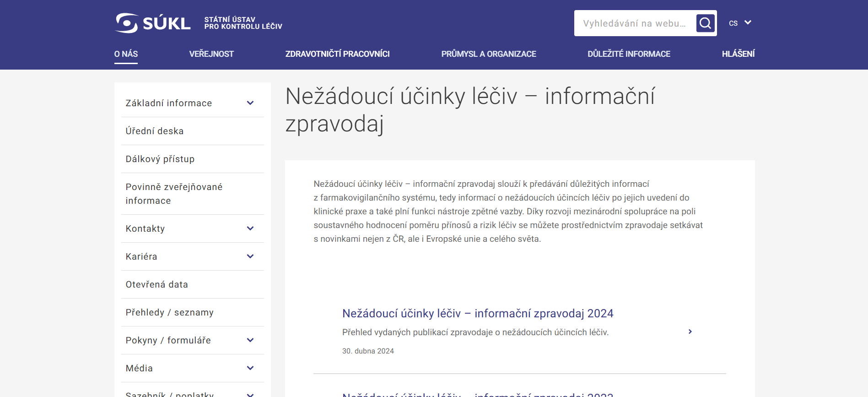This screenshot has height=397, width=868.
Task: Expand the Média chevron
Action: (x=250, y=368)
